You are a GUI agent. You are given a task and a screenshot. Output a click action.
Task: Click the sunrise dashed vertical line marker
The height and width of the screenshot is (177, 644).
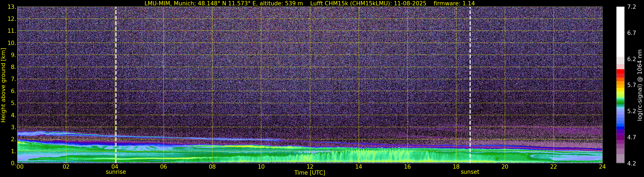tap(116, 85)
